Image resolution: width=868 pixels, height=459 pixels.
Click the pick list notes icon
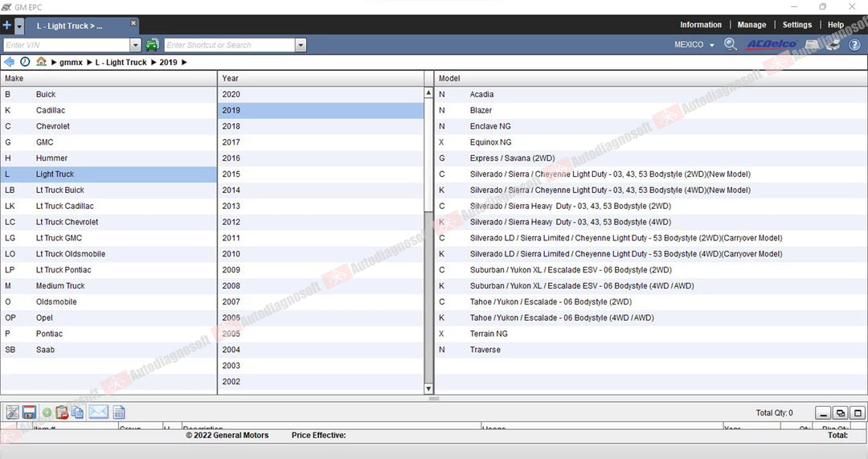[12, 412]
